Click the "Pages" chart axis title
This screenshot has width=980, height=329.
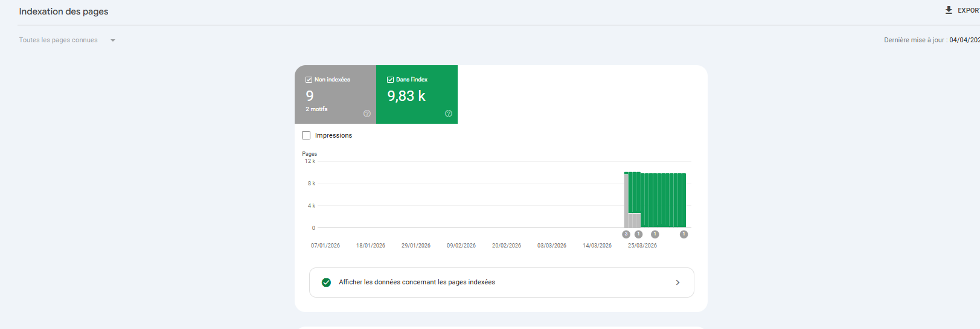pyautogui.click(x=309, y=154)
